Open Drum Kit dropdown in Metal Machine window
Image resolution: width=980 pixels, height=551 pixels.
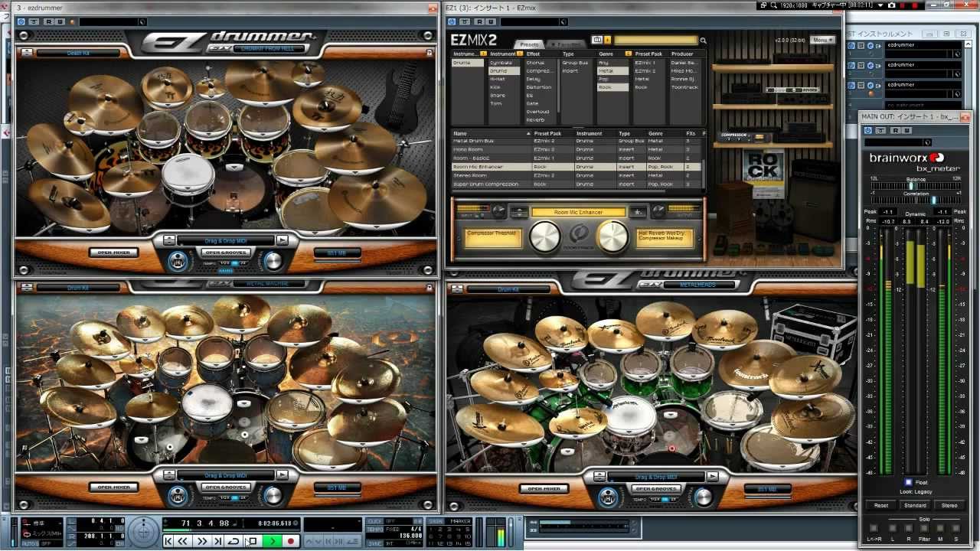pyautogui.click(x=77, y=288)
